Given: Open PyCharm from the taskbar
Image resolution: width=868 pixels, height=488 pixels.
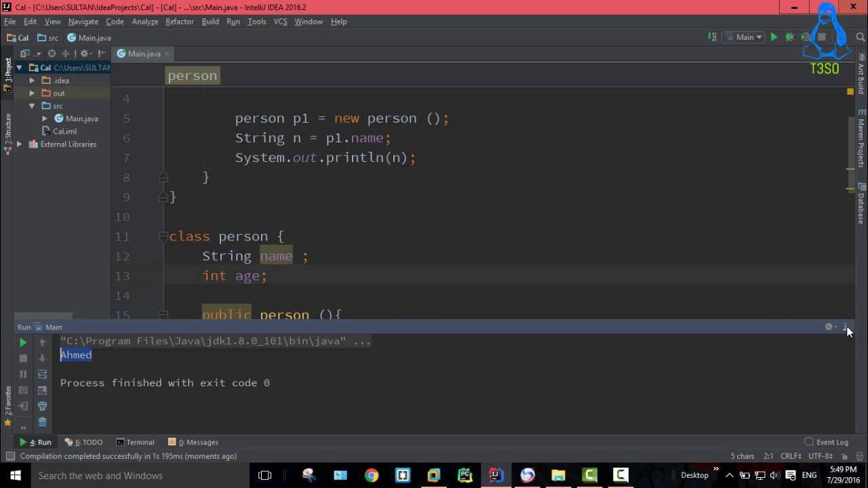Looking at the screenshot, I should (x=465, y=475).
